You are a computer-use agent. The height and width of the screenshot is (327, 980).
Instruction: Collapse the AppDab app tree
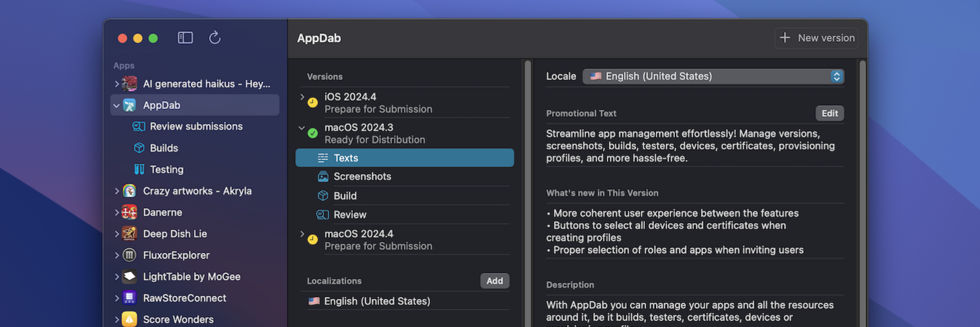[117, 105]
